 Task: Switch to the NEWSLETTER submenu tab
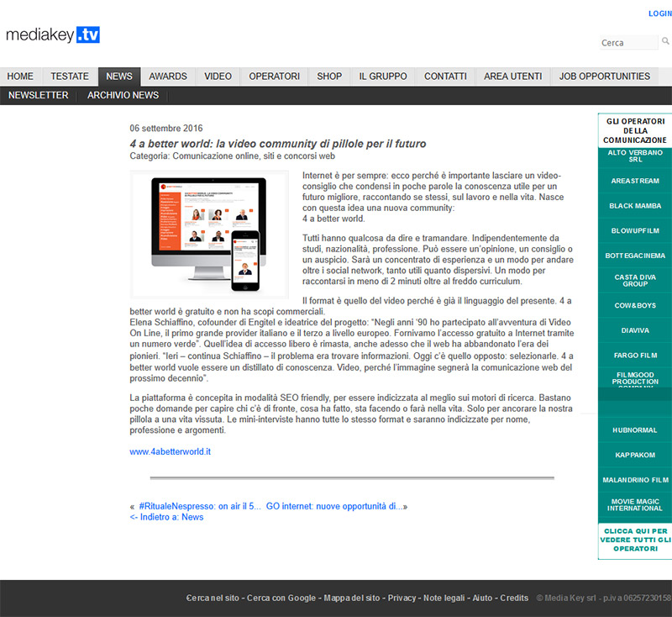(39, 95)
